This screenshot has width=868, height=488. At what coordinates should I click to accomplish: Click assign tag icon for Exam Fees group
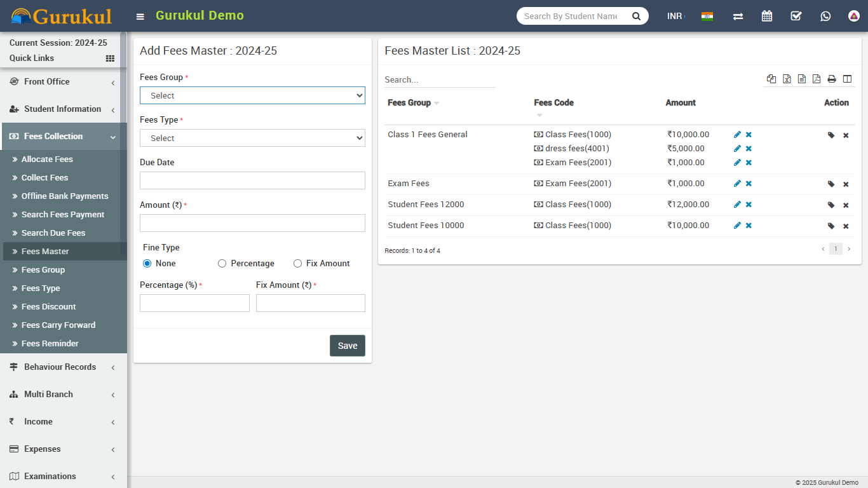[x=831, y=184]
